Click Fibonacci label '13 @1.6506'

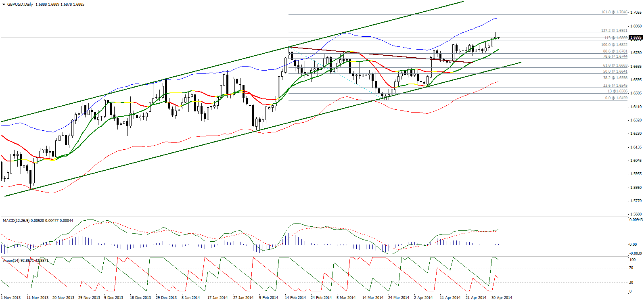point(617,91)
